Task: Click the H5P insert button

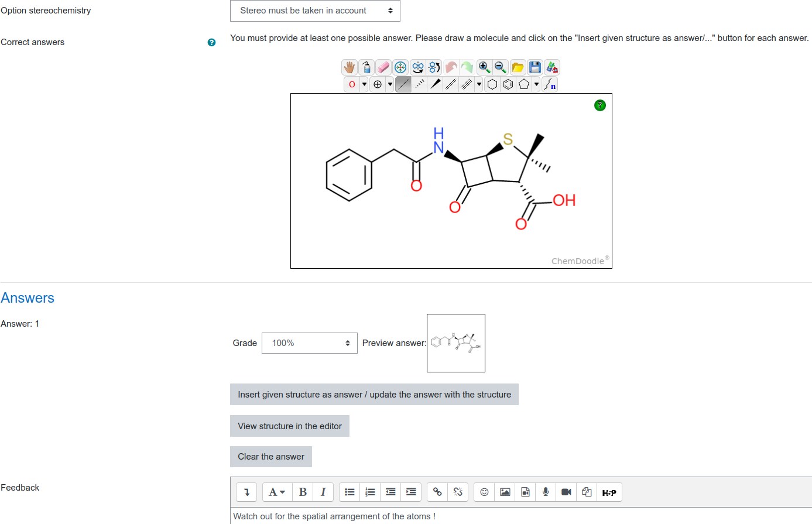Action: click(609, 492)
